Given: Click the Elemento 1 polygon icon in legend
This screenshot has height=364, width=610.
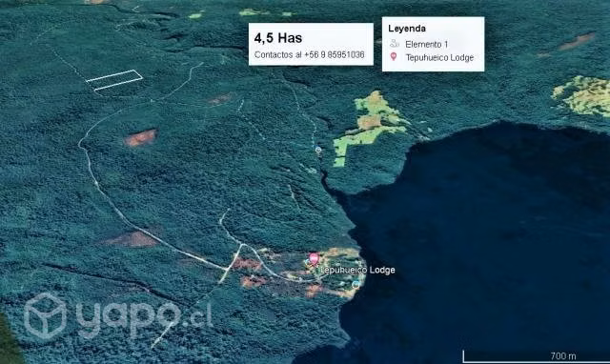Looking at the screenshot, I should [395, 43].
